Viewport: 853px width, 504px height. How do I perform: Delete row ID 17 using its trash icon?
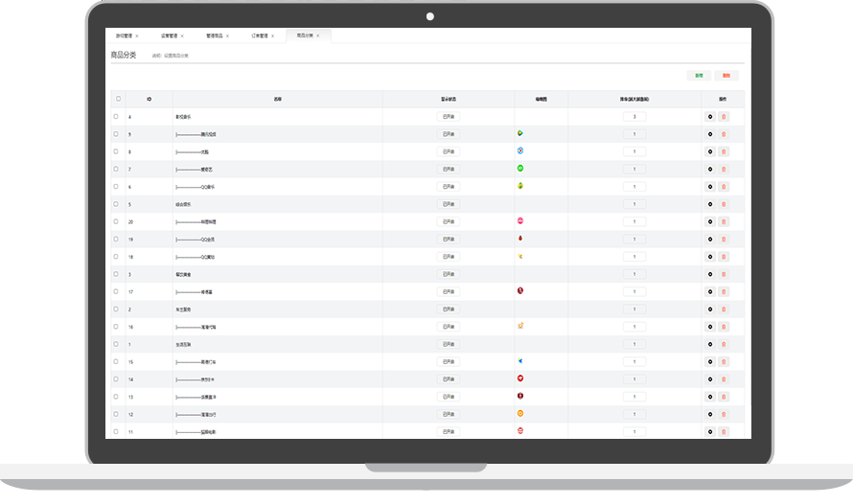724,291
